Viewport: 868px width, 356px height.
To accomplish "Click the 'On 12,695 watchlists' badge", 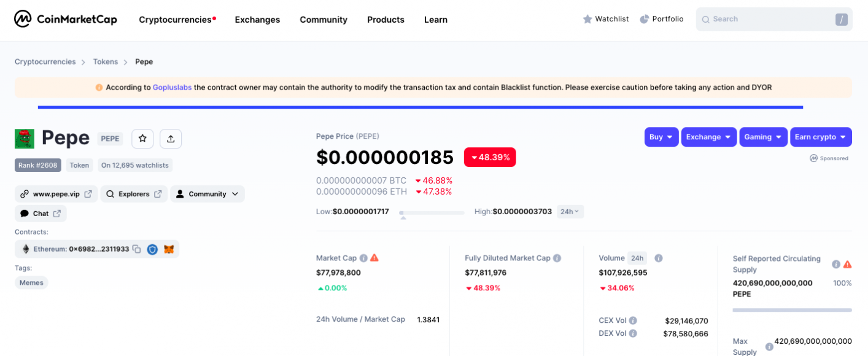I will pyautogui.click(x=135, y=165).
